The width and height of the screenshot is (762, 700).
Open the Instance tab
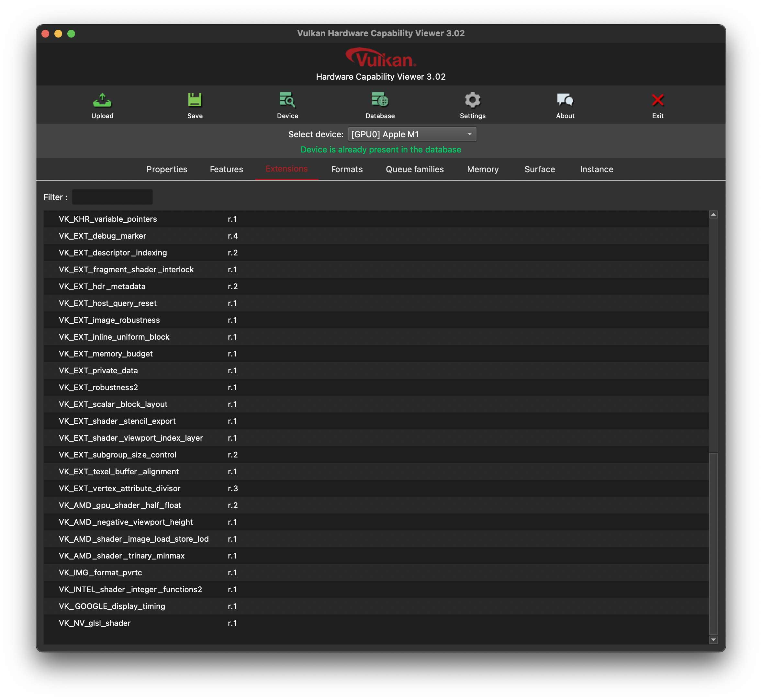pyautogui.click(x=596, y=169)
